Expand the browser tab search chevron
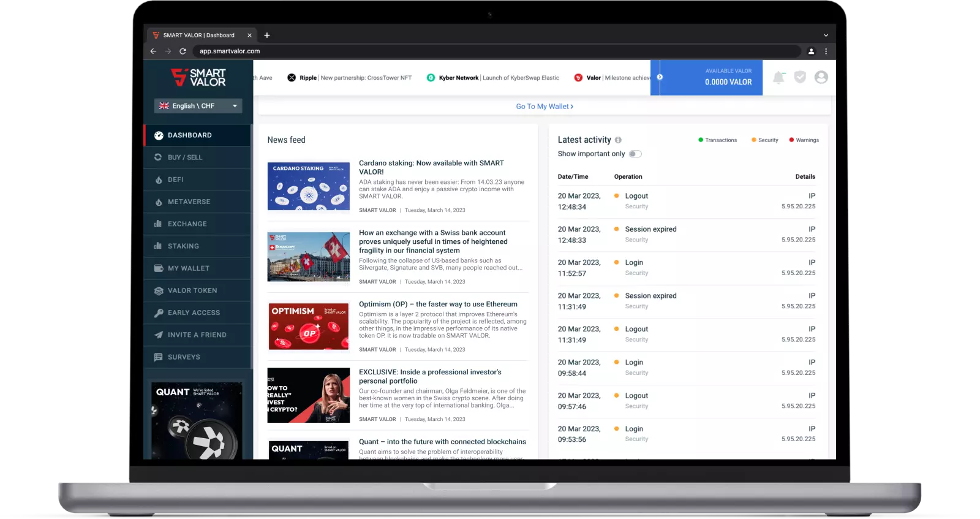The image size is (980, 519). pos(826,36)
